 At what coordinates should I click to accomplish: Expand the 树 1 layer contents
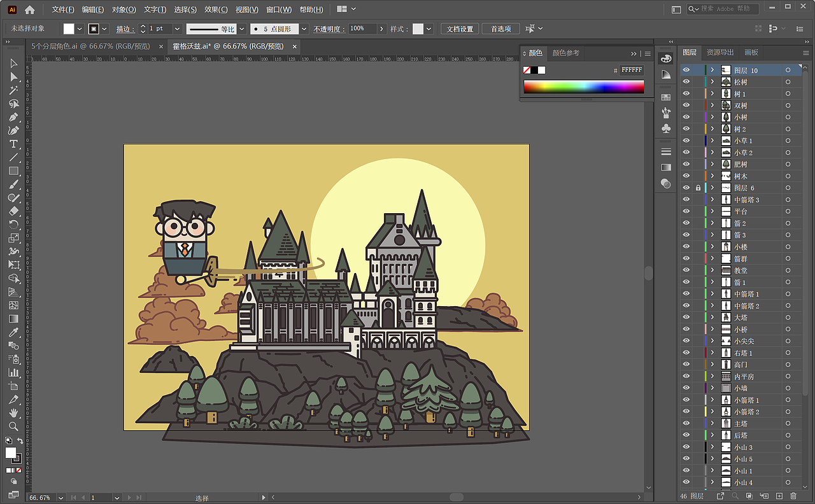[x=712, y=94]
